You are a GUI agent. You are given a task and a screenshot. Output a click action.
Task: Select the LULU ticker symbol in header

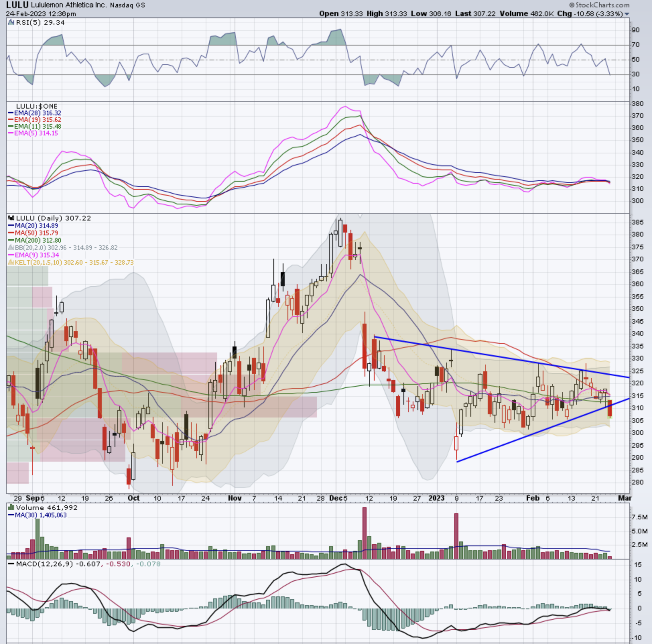point(17,5)
